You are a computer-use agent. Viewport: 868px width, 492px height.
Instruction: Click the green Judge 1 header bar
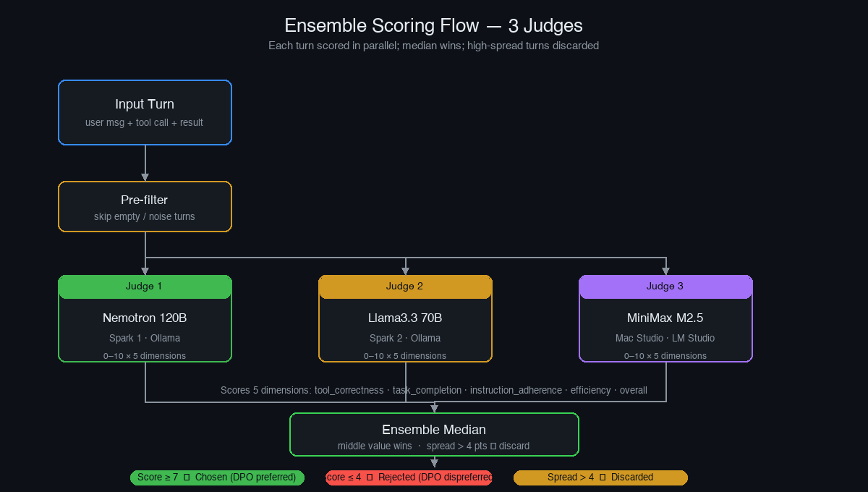145,286
